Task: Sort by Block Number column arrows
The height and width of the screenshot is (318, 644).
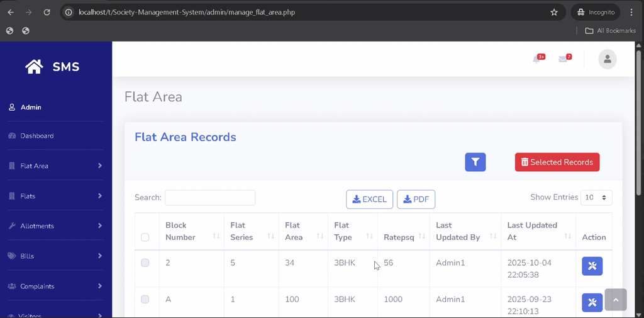Action: (216, 236)
